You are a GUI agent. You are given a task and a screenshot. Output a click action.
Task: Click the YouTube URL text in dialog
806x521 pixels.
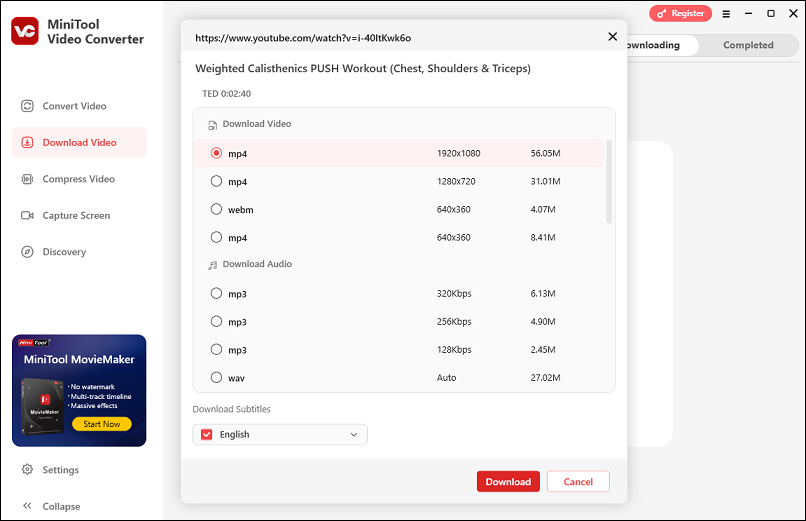pyautogui.click(x=303, y=38)
